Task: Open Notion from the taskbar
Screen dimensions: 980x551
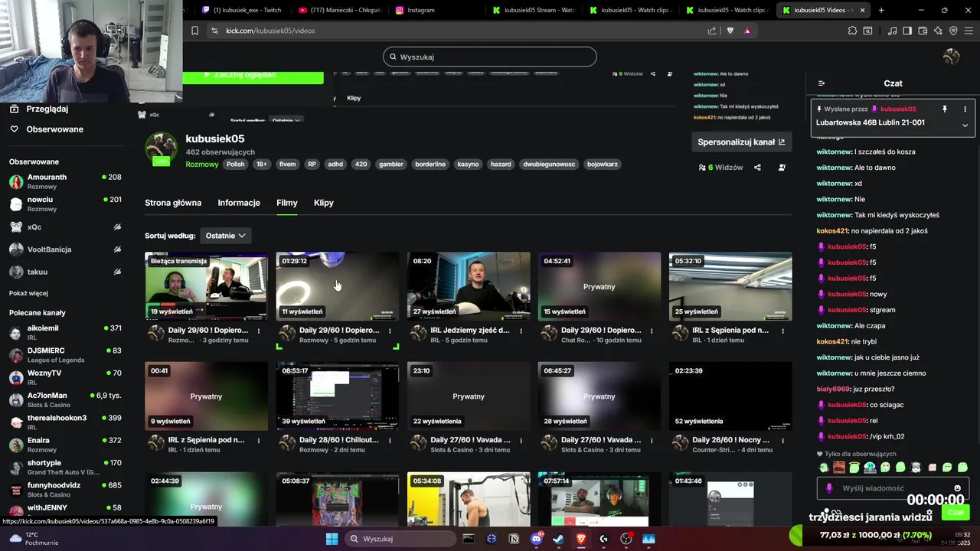Action: click(x=514, y=539)
